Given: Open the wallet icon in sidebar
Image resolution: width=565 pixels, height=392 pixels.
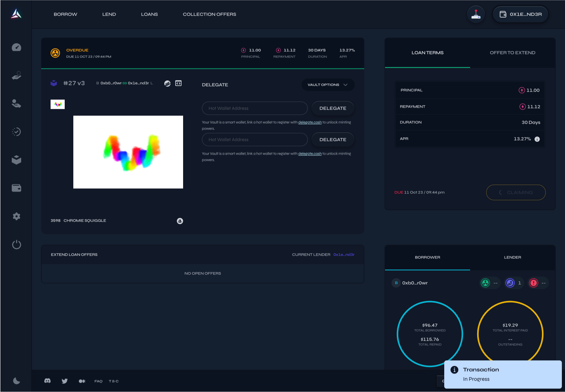Looking at the screenshot, I should (x=16, y=188).
